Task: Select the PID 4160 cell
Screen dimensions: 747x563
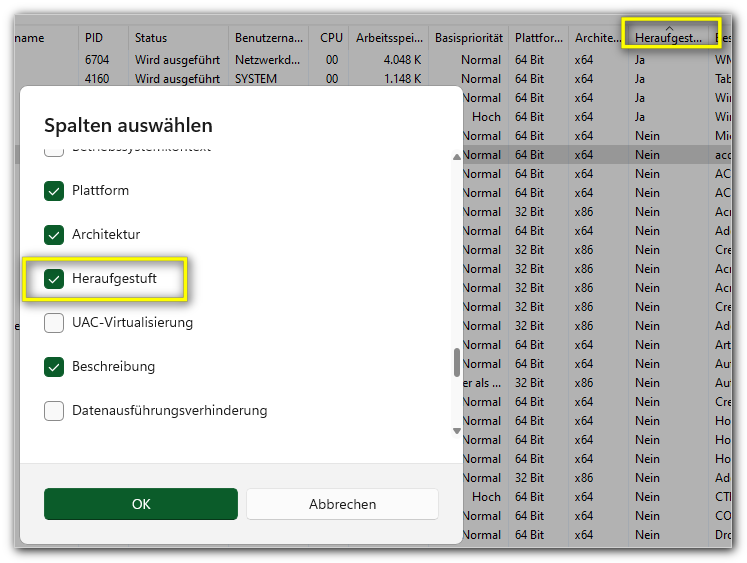Action: pyautogui.click(x=97, y=79)
